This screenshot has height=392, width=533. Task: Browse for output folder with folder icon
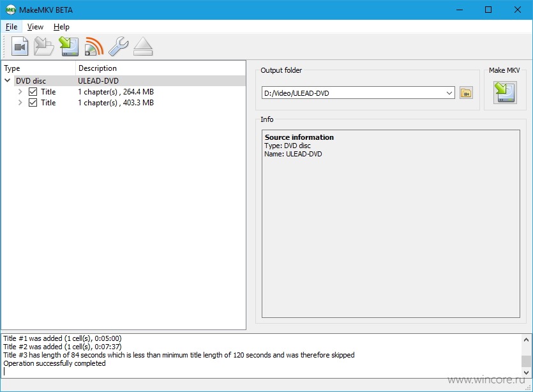[466, 93]
